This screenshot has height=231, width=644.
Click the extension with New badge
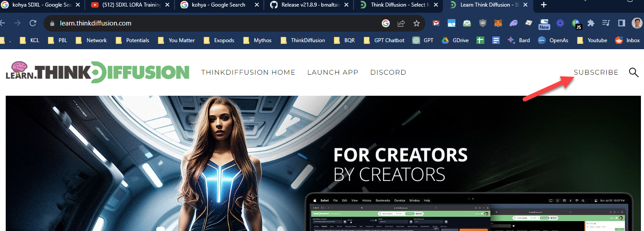[544, 24]
